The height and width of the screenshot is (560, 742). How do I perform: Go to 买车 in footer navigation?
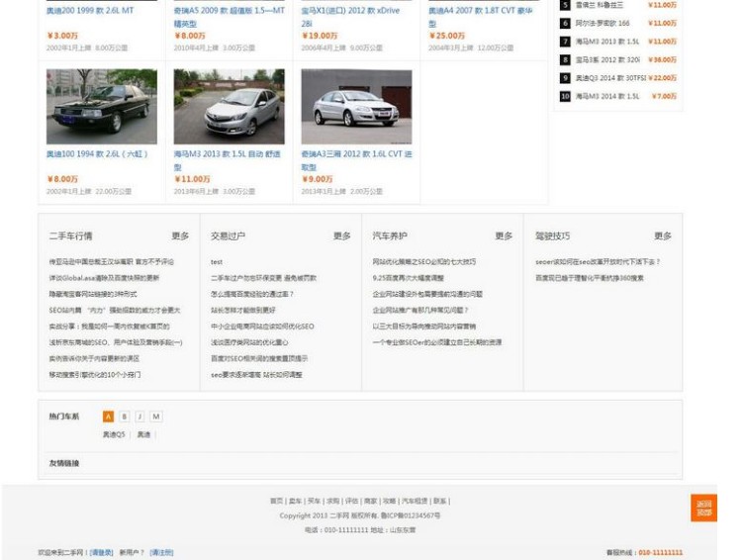[x=314, y=501]
